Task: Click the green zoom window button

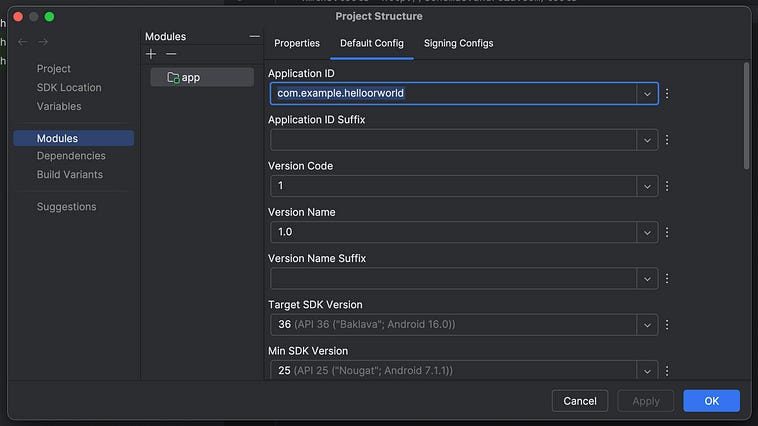Action: (x=49, y=17)
